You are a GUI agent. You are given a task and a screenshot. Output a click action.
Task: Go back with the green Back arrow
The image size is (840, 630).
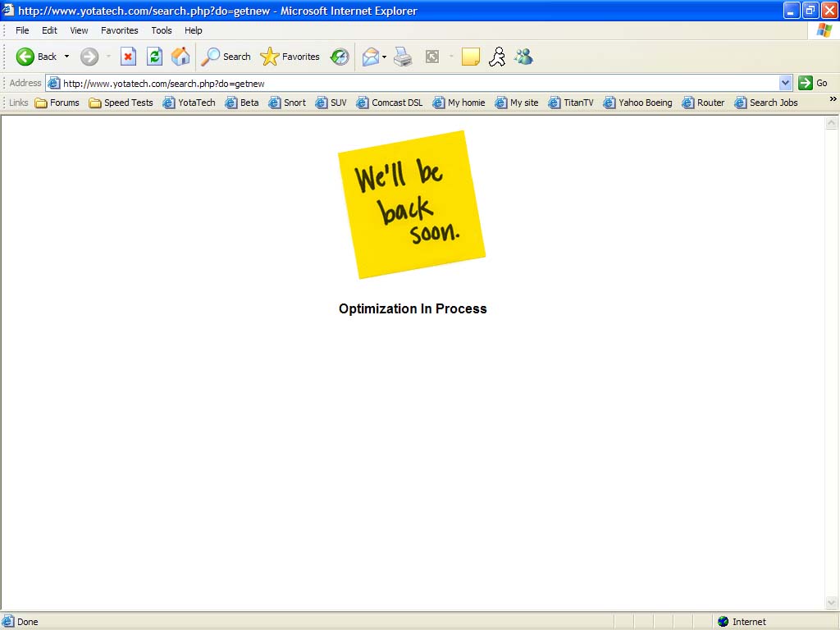36,57
